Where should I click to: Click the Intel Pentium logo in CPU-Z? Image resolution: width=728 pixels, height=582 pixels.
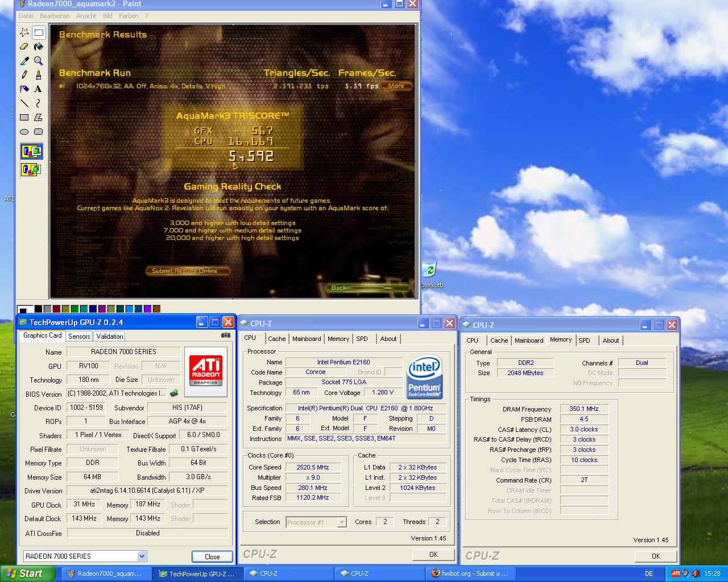pyautogui.click(x=425, y=378)
